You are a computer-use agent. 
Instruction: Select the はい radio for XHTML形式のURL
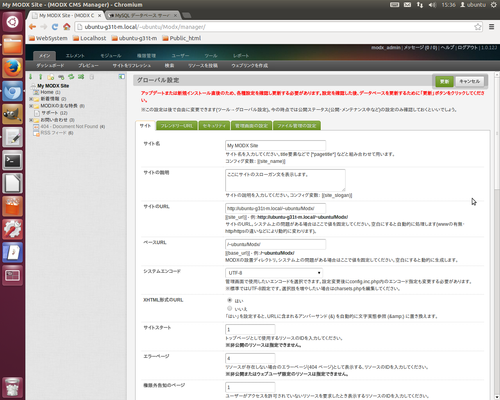tap(230, 300)
